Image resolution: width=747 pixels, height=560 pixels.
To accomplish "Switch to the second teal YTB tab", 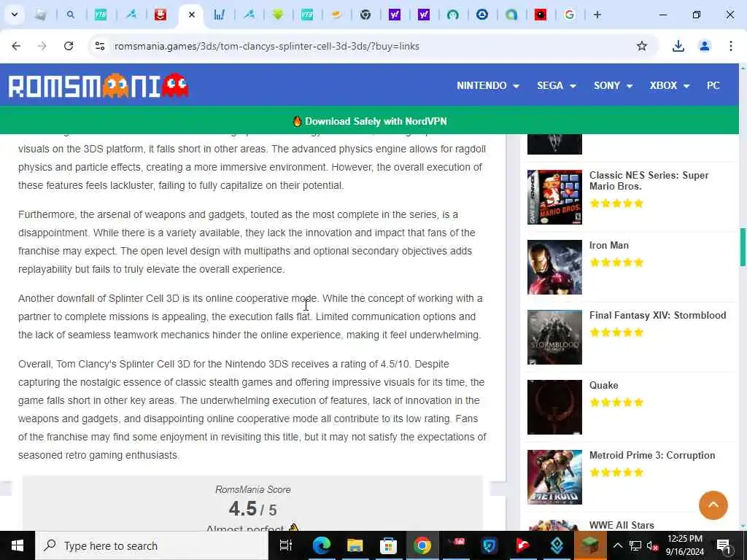I will [307, 15].
